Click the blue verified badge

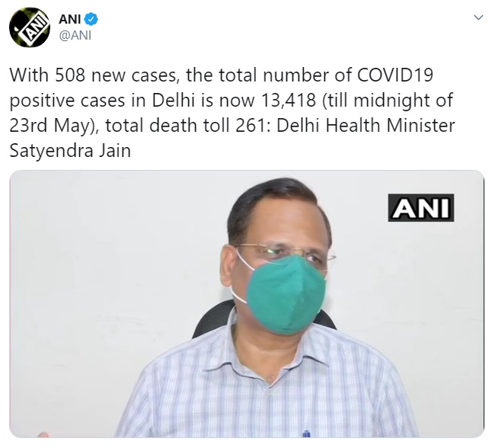(x=91, y=19)
